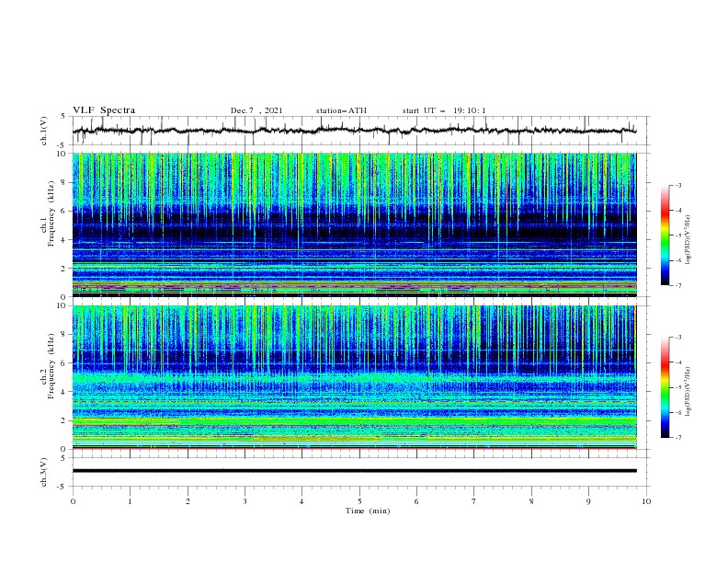The image size is (728, 563).
Task: Click time-axis tick label "9"
Action: [x=588, y=501]
